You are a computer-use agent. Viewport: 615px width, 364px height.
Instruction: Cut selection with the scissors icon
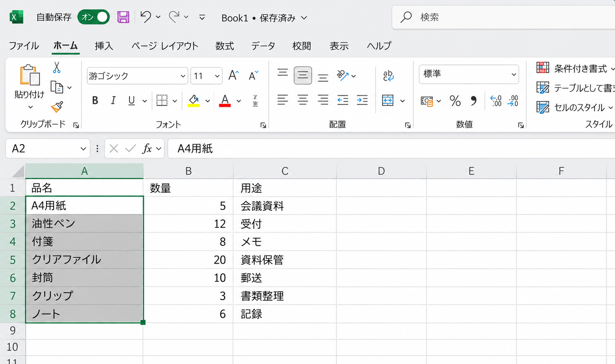(x=57, y=68)
